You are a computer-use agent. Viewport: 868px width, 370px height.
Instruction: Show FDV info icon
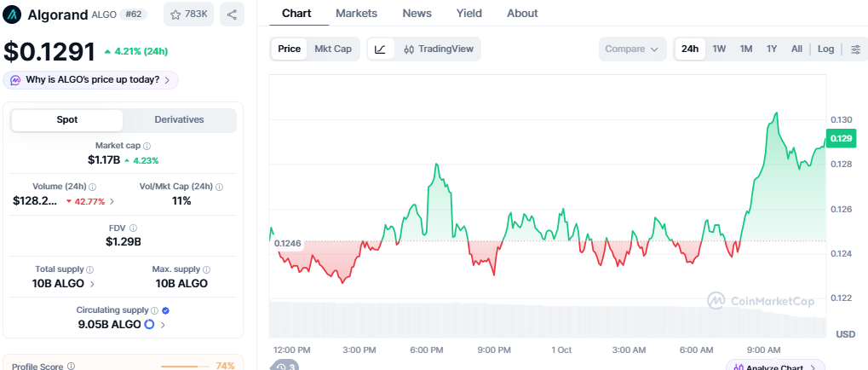[x=133, y=228]
